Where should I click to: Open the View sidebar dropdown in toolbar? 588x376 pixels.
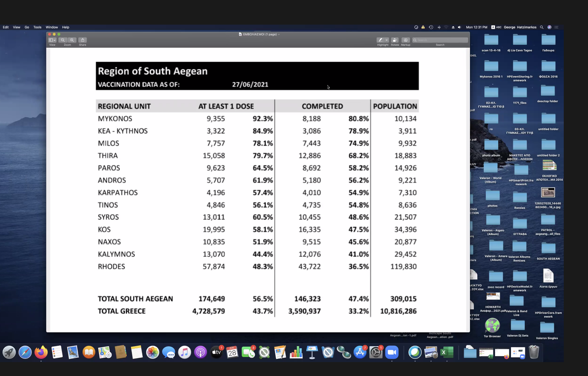pyautogui.click(x=52, y=40)
